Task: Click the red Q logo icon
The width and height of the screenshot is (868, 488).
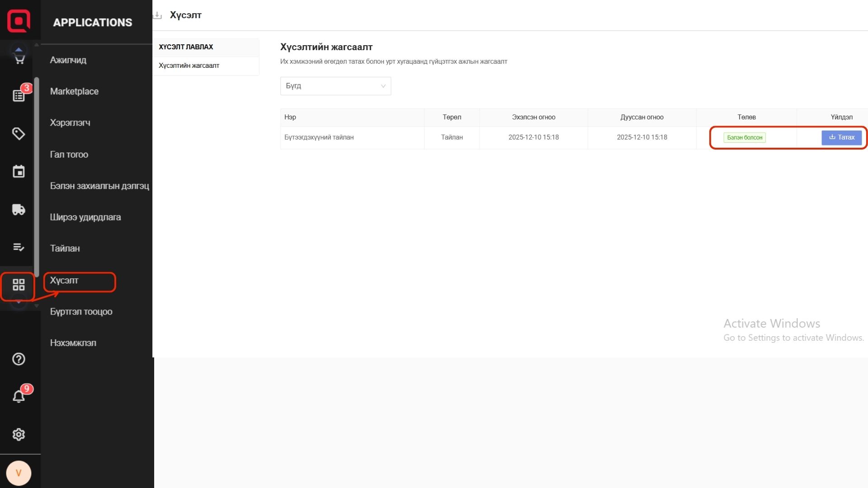Action: (19, 21)
